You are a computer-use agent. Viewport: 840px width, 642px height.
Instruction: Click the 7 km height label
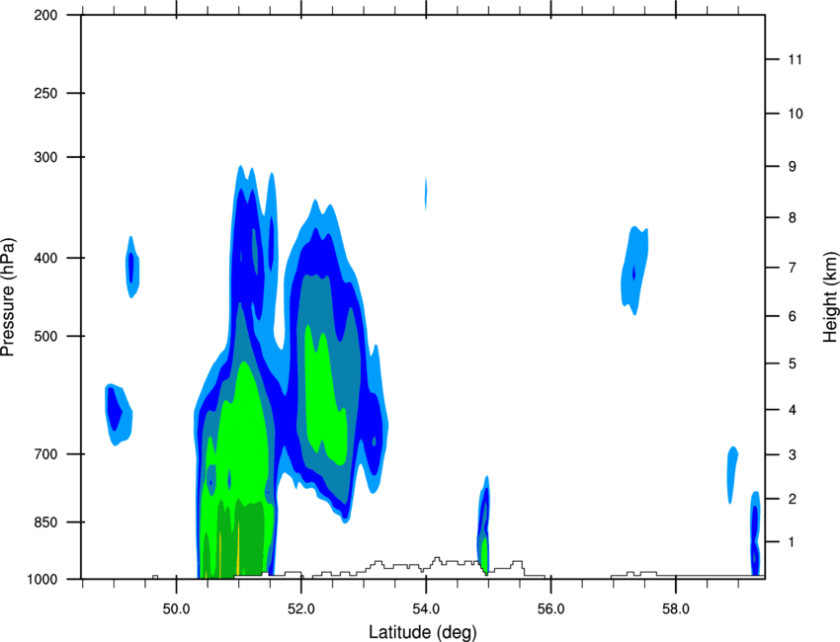click(x=793, y=268)
